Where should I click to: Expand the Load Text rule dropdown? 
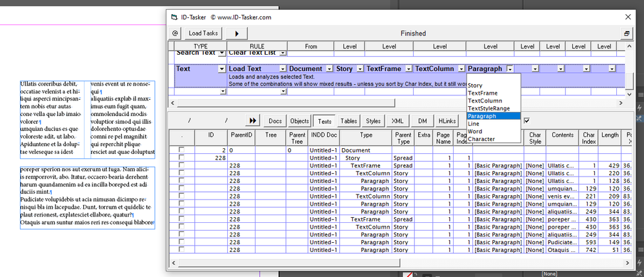(282, 68)
